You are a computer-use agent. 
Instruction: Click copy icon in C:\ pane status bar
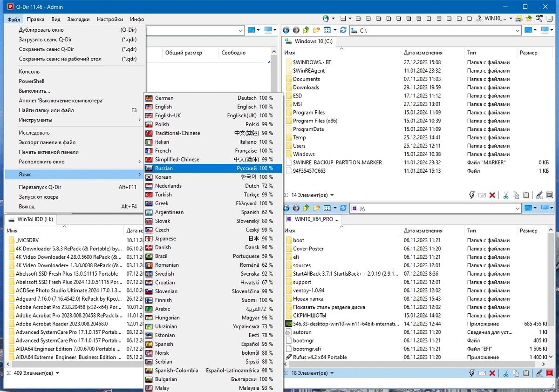516,195
